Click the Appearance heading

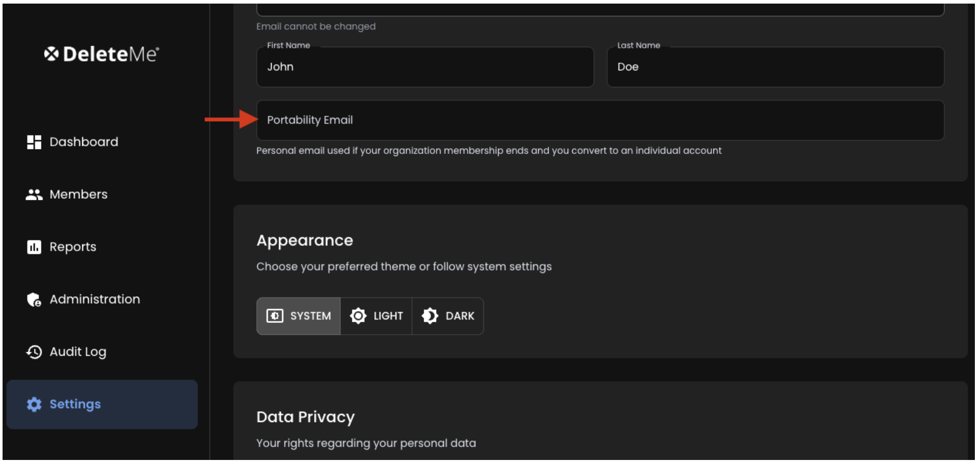(305, 240)
